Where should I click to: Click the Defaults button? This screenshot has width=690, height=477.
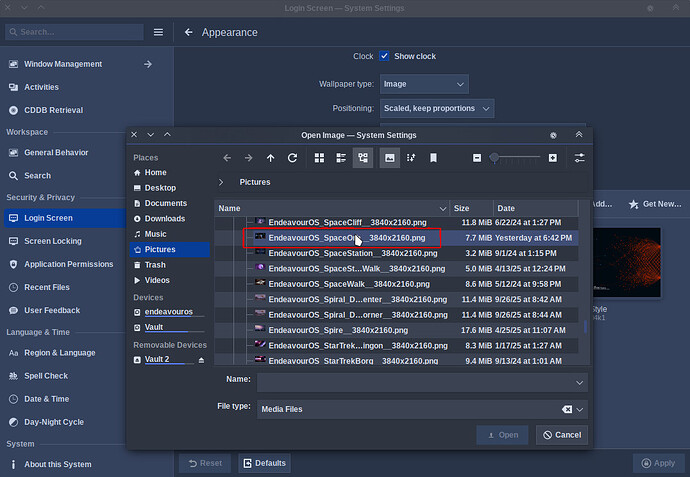[264, 463]
